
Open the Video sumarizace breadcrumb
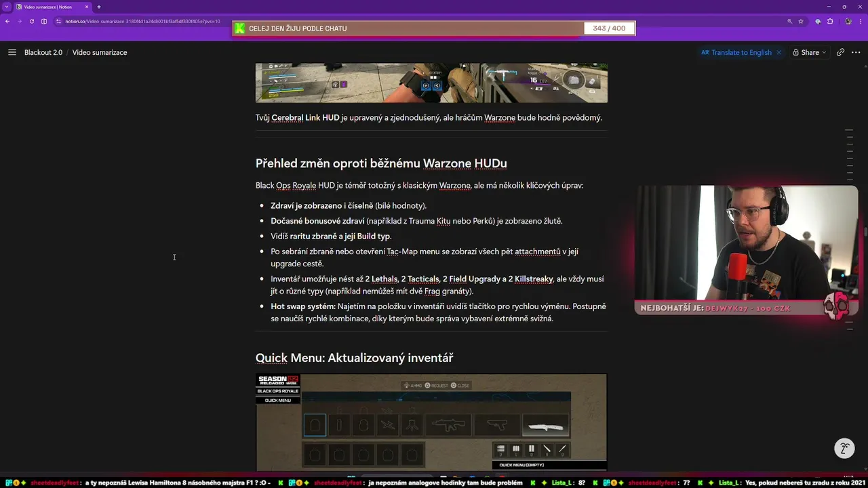pos(100,52)
